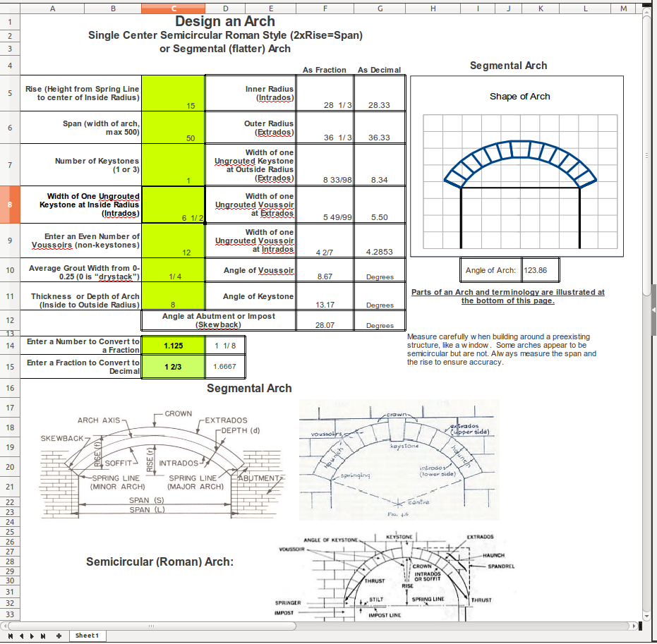Click the horizontal scrollbar thumb
657x644 pixels.
tap(151, 626)
